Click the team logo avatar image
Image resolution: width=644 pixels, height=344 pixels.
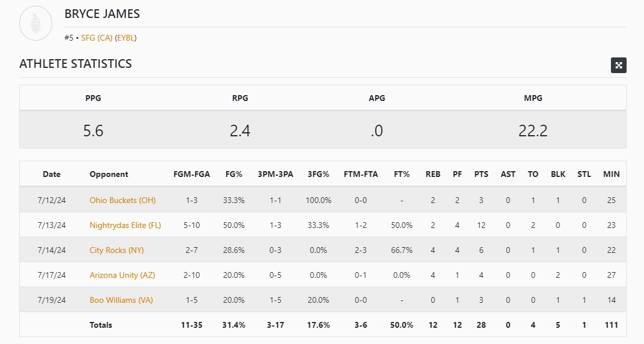[36, 24]
